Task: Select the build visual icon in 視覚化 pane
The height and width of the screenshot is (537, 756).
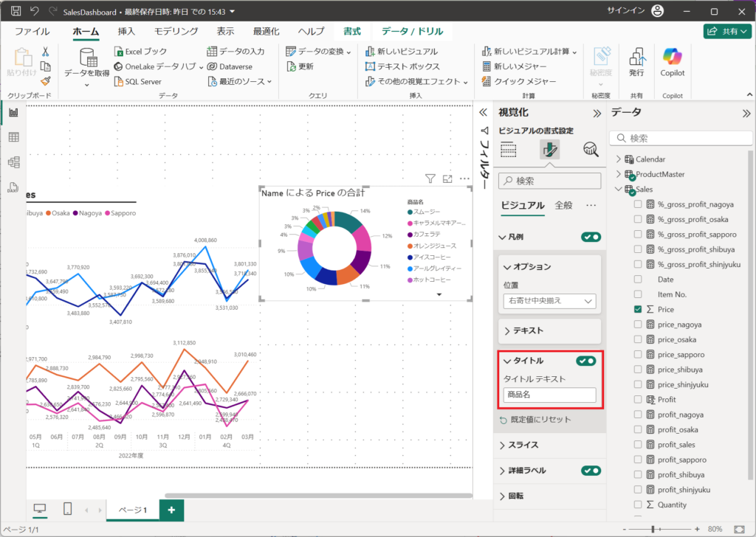Action: (508, 149)
